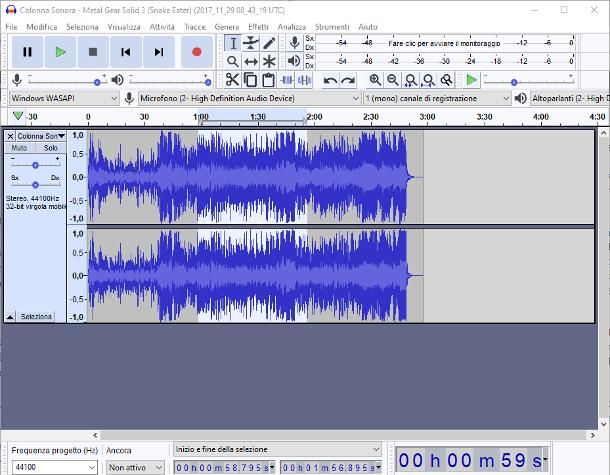The width and height of the screenshot is (610, 475).
Task: Open the mono recording channels dropdown
Action: click(x=437, y=98)
